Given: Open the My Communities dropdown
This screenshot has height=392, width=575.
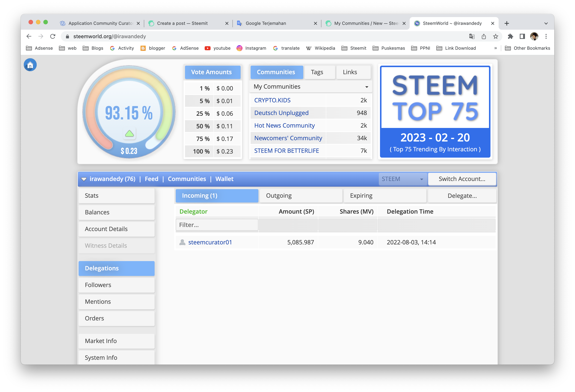Looking at the screenshot, I should coord(310,87).
